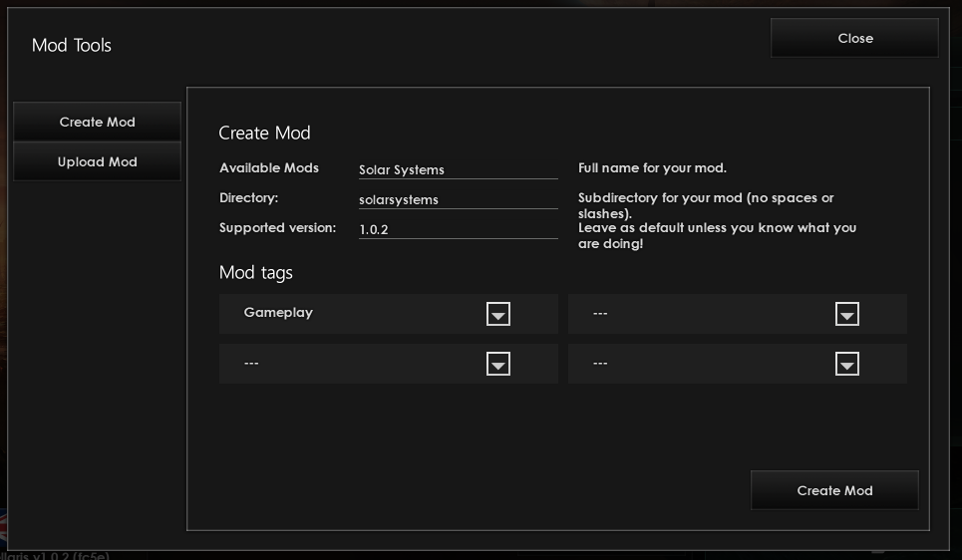The width and height of the screenshot is (962, 560).
Task: Focus the solarsystems directory input field
Action: point(458,199)
